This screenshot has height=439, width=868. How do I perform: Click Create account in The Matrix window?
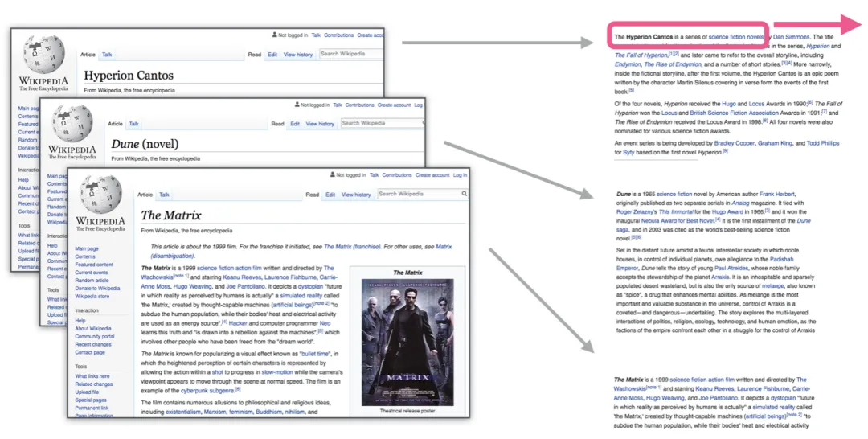pos(432,175)
